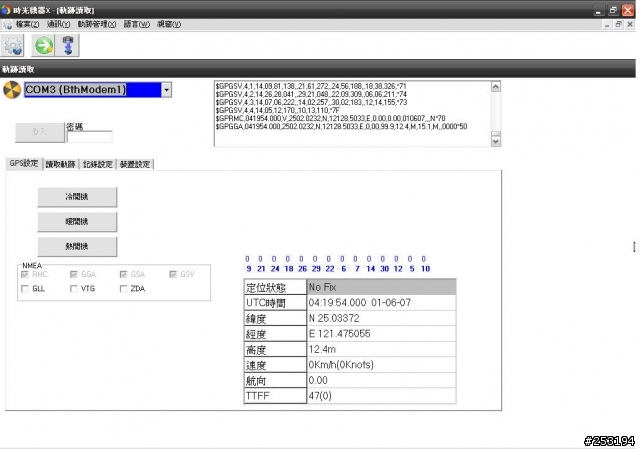
Task: Restore down the inner child window
Action: click(x=618, y=24)
